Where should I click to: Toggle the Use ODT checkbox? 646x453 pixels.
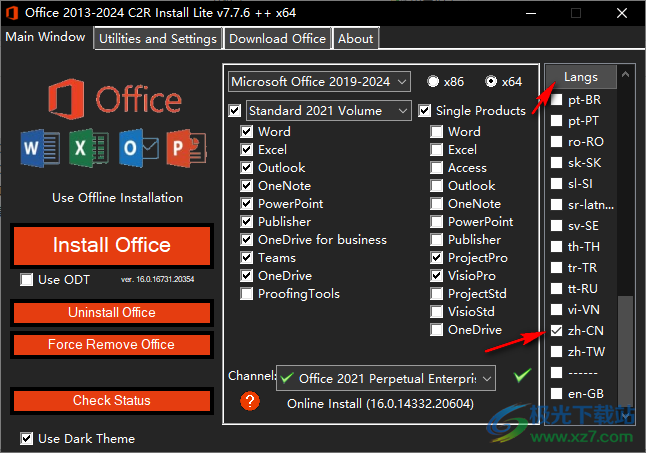click(27, 280)
